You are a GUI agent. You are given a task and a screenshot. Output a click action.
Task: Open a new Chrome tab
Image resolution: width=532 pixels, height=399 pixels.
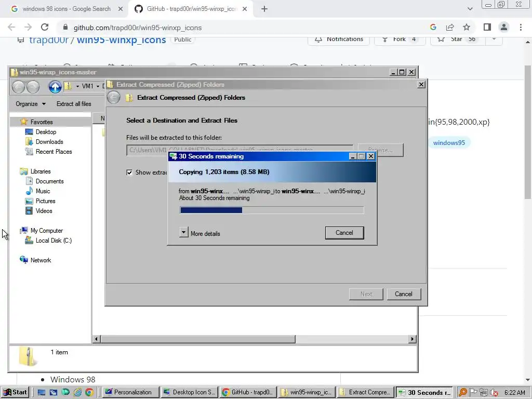264,9
